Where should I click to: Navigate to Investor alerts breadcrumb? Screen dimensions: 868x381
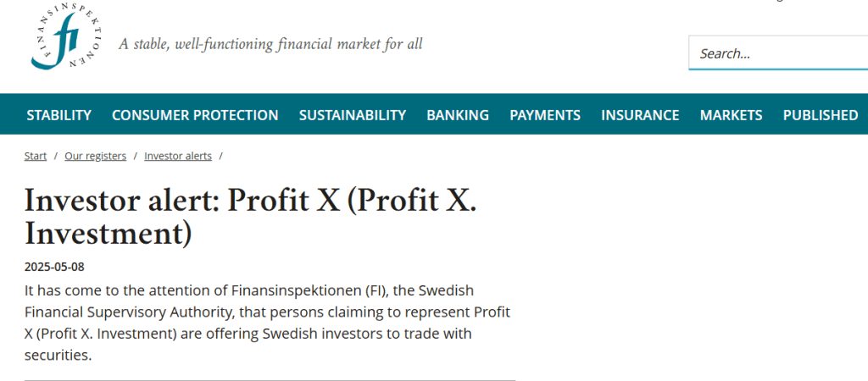click(178, 156)
